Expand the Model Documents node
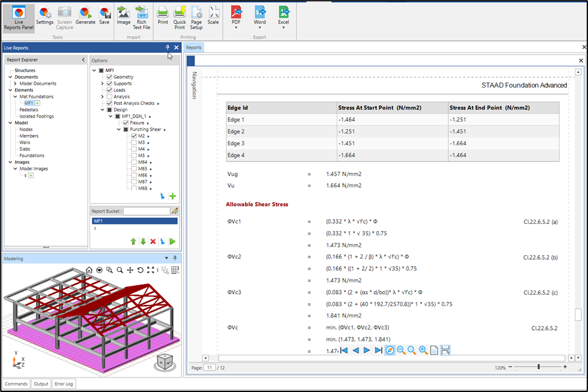Viewport: 588px width, 392px height. 16,83
